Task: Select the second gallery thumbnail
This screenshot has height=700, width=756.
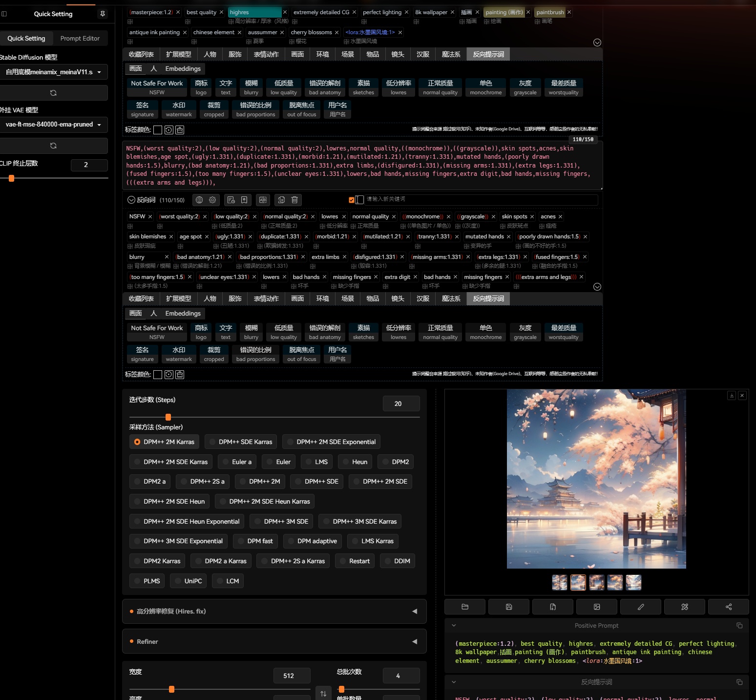Action: coord(578,582)
